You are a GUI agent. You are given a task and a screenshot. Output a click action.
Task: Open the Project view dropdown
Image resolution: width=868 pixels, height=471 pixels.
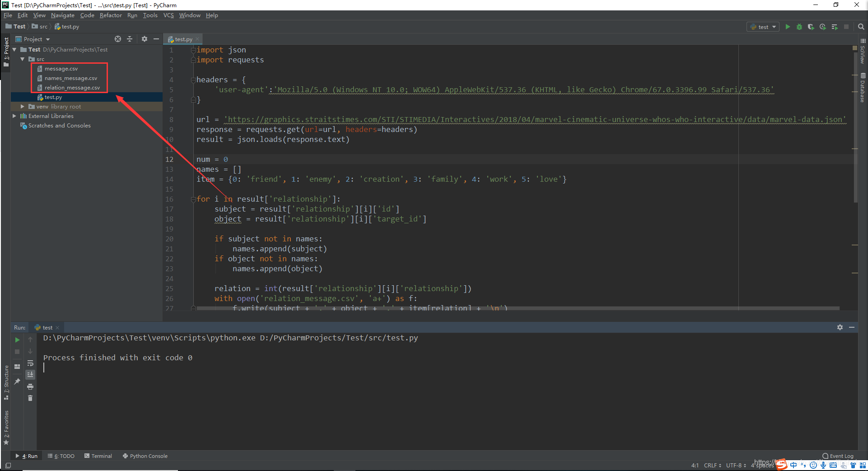[33, 39]
